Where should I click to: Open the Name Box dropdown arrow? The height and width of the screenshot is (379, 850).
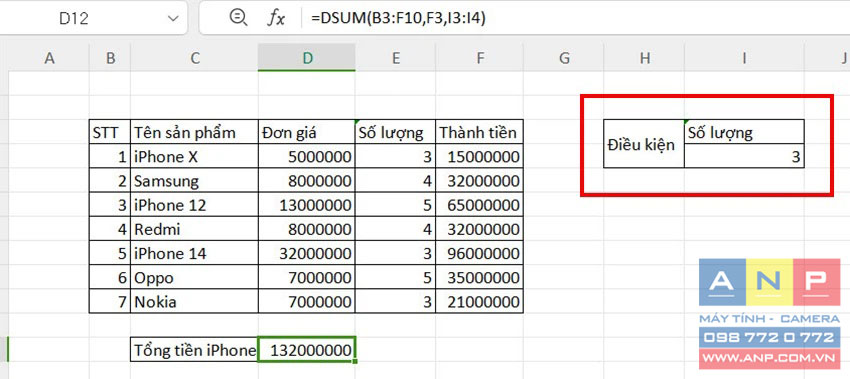173,18
